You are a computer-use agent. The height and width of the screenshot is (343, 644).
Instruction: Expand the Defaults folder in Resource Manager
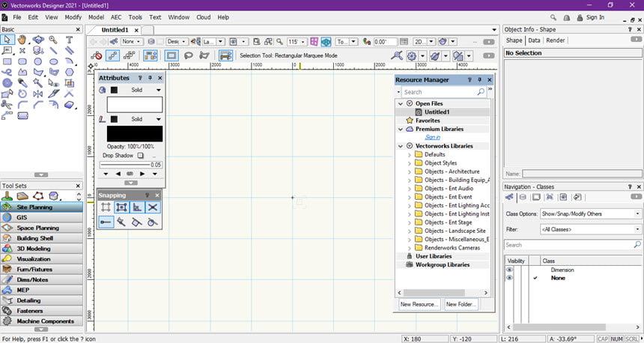pos(409,155)
